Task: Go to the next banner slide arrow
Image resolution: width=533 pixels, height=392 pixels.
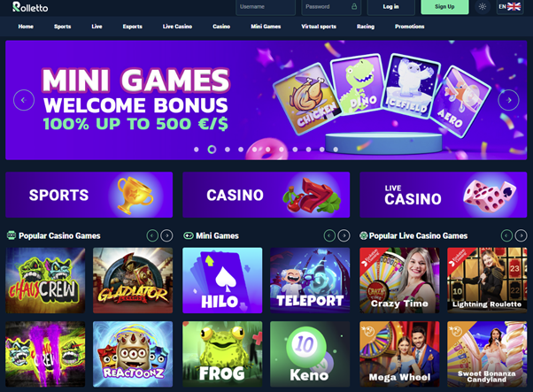Action: click(x=508, y=100)
